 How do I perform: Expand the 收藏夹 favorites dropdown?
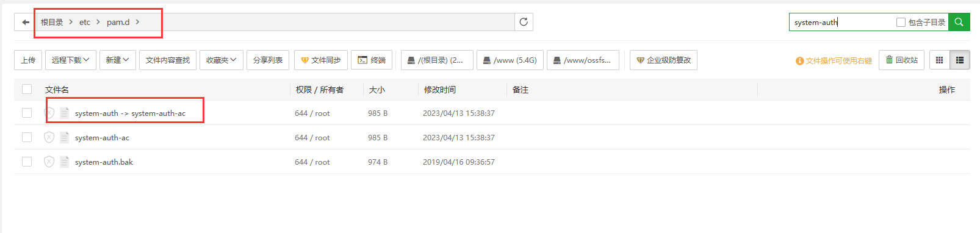[222, 60]
